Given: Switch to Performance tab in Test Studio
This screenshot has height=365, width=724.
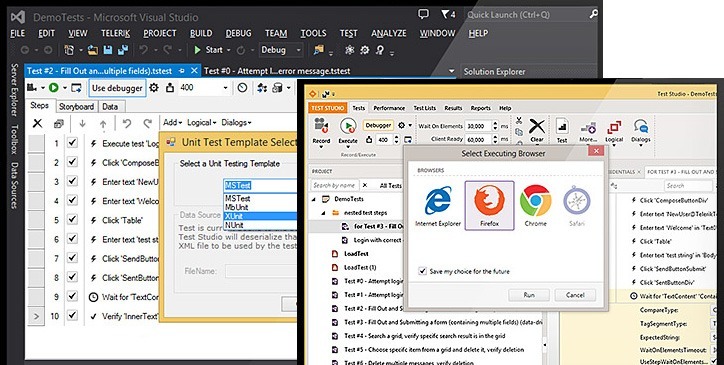Looking at the screenshot, I should (389, 108).
